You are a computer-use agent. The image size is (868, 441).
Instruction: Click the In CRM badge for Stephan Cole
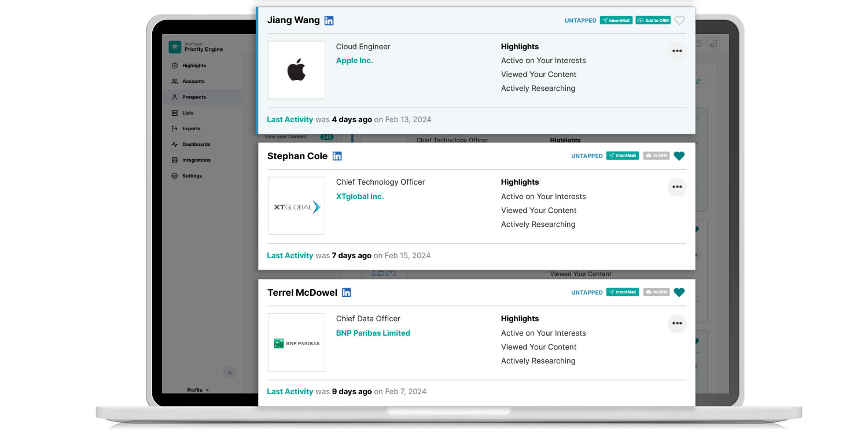[656, 156]
